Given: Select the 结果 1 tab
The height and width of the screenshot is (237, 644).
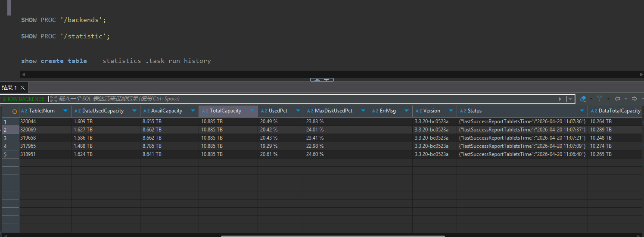Looking at the screenshot, I should [9, 87].
